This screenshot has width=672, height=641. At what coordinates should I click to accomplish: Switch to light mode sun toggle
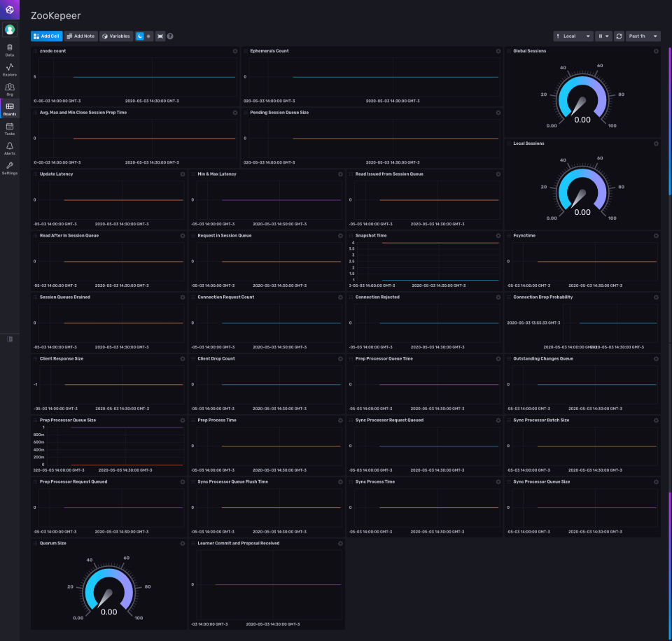click(148, 36)
